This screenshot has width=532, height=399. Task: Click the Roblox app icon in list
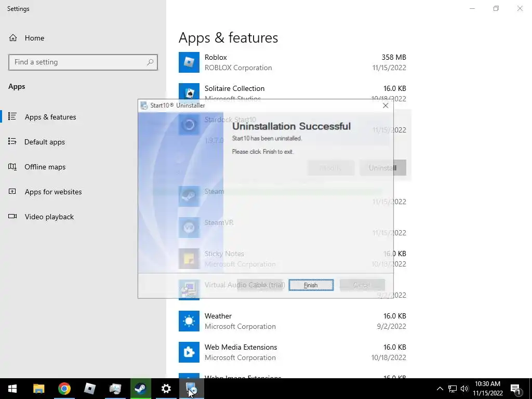(x=189, y=62)
